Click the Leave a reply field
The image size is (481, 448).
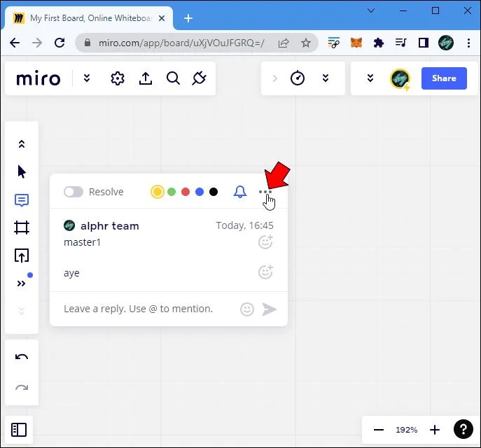[139, 309]
